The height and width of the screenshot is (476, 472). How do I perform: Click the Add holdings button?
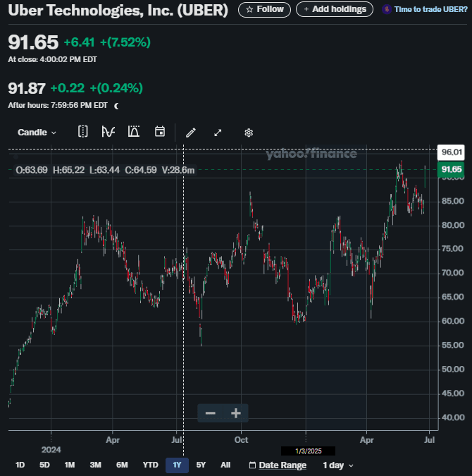click(x=335, y=9)
